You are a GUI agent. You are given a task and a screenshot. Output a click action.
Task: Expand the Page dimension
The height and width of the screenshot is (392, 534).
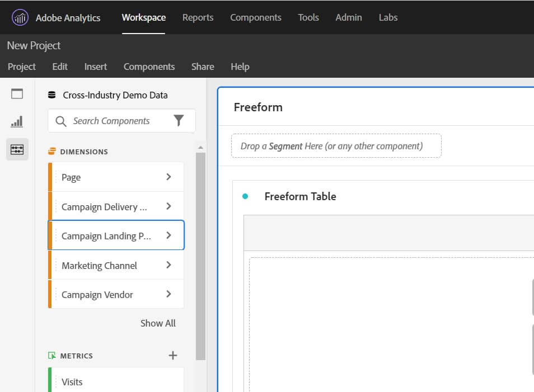pyautogui.click(x=168, y=177)
